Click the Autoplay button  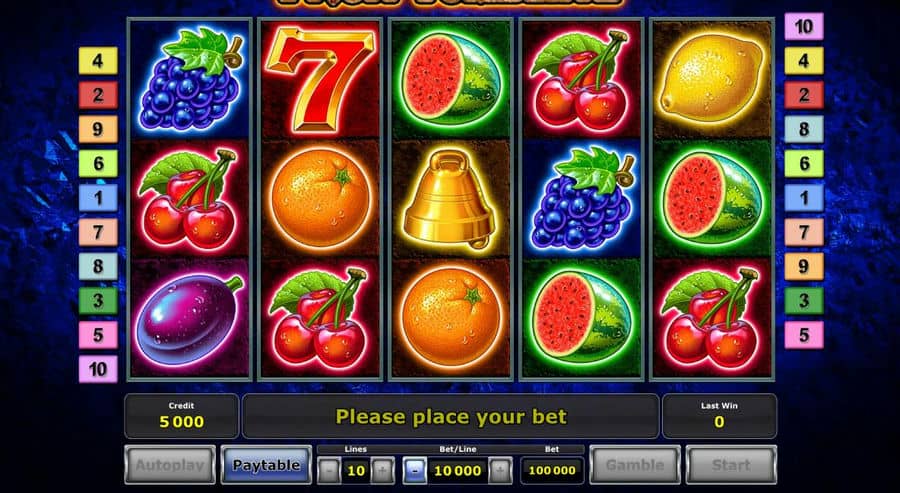(x=170, y=465)
